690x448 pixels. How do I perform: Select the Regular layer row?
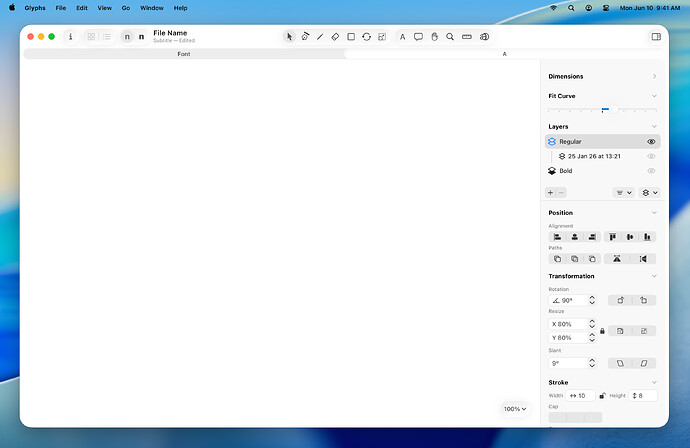[x=602, y=141]
